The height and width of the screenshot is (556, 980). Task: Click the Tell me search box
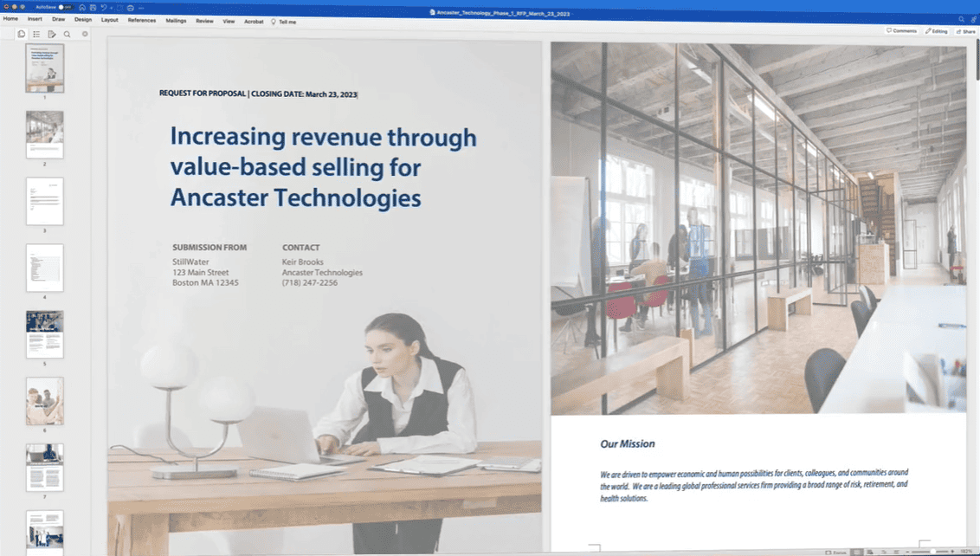pyautogui.click(x=284, y=22)
